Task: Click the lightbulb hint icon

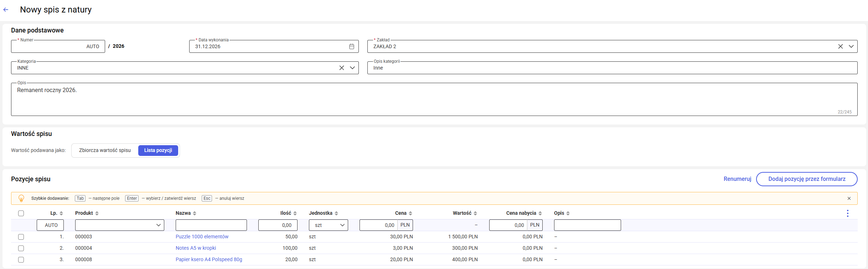Action: 21,198
